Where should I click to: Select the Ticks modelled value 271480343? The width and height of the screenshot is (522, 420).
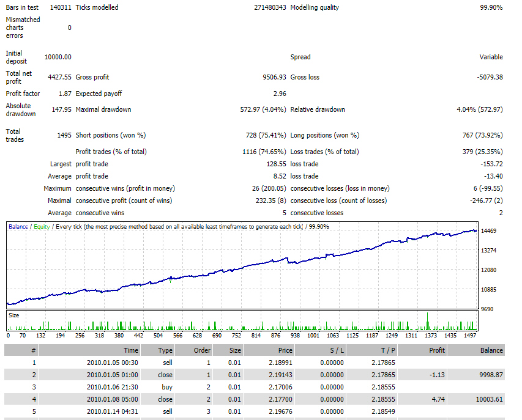click(x=270, y=7)
